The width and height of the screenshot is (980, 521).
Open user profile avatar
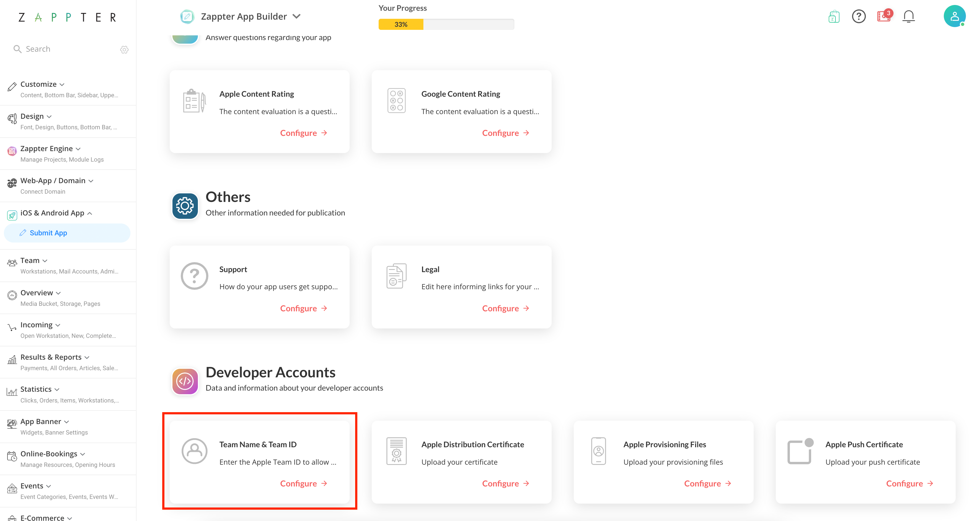[x=955, y=16]
